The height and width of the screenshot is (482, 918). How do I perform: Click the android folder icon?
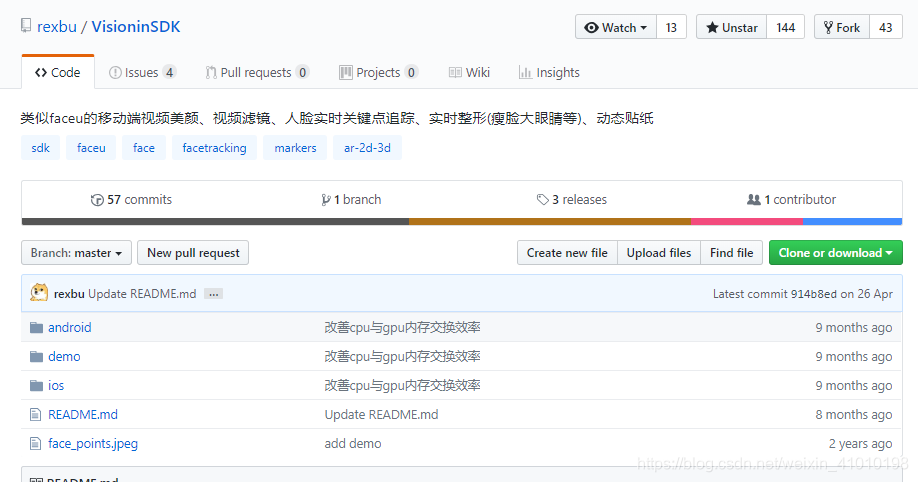pos(36,327)
